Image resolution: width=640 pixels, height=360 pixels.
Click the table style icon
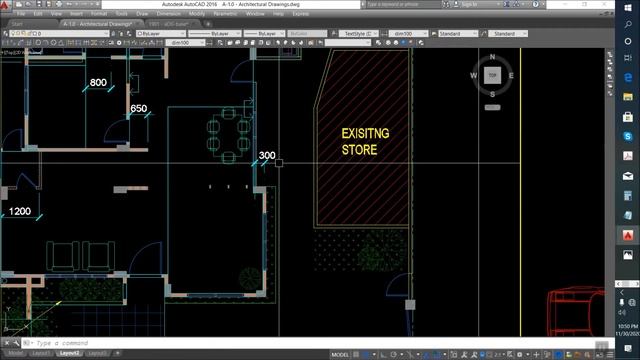click(434, 33)
